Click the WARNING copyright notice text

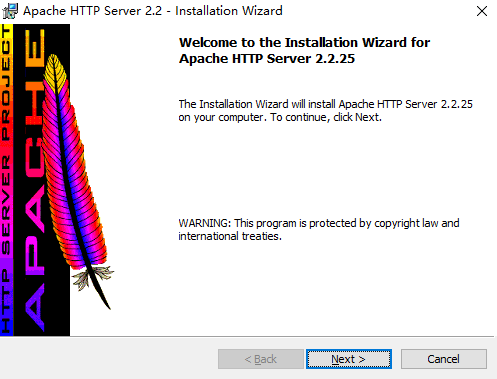click(x=319, y=229)
